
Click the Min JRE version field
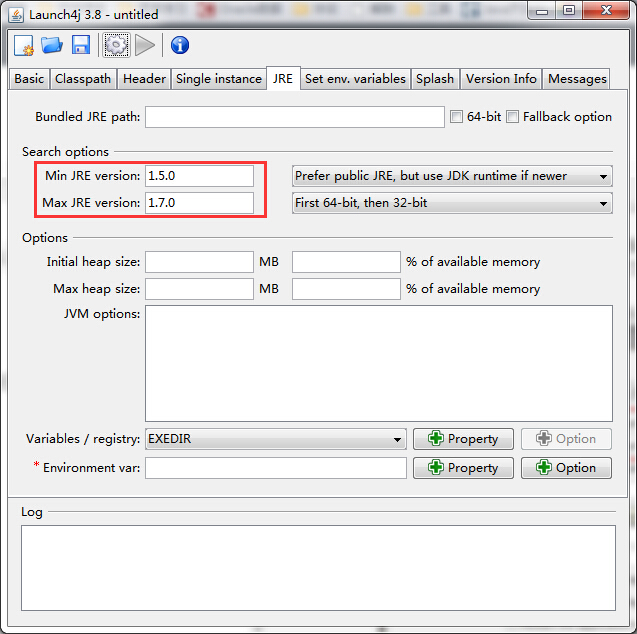click(x=199, y=176)
